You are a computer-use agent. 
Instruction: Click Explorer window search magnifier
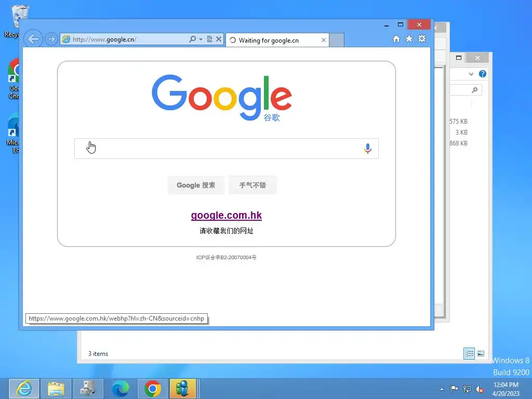(475, 90)
